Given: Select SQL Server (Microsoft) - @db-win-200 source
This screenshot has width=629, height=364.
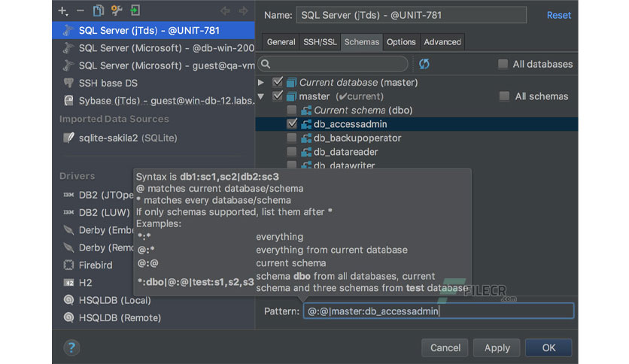Looking at the screenshot, I should (153, 48).
